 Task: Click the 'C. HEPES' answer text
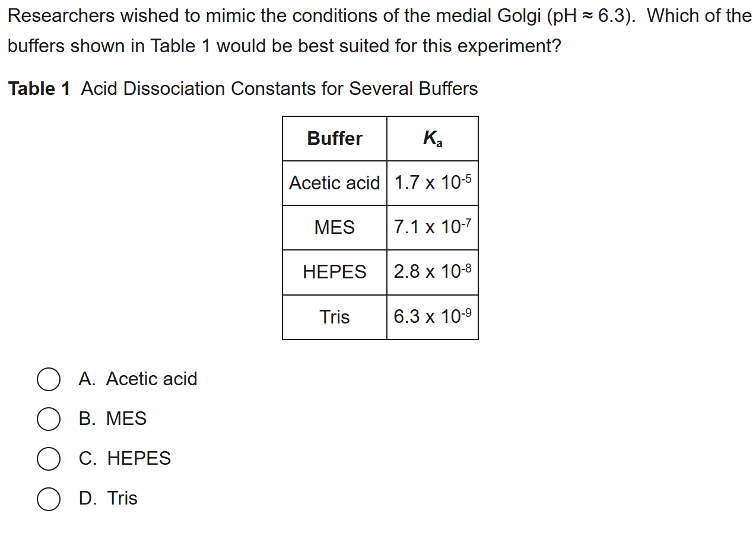[125, 459]
